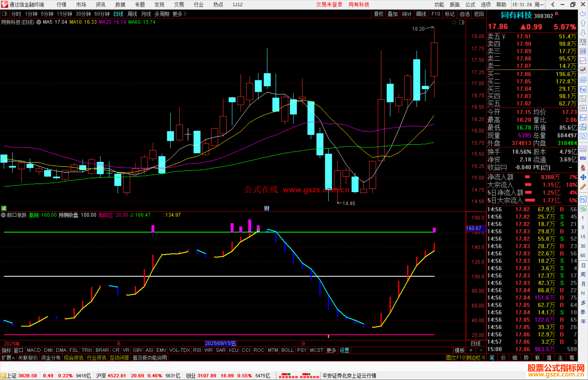Screen dimensions: 588x380
Task: Open the 资讯 menu
Action: click(x=100, y=5)
